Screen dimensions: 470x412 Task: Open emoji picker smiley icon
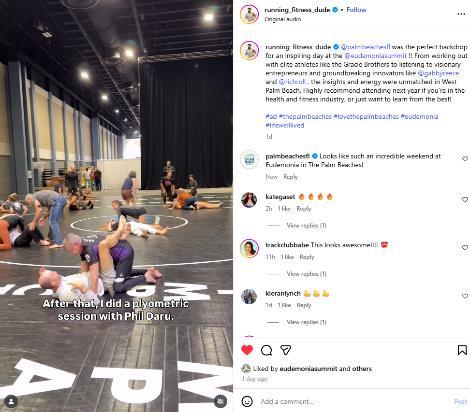[247, 401]
